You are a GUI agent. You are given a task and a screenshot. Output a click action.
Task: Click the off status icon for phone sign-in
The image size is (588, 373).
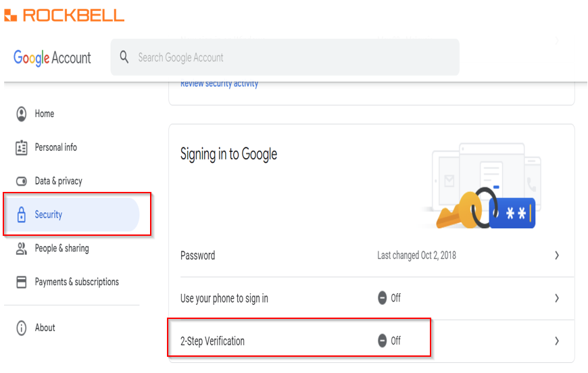point(382,298)
